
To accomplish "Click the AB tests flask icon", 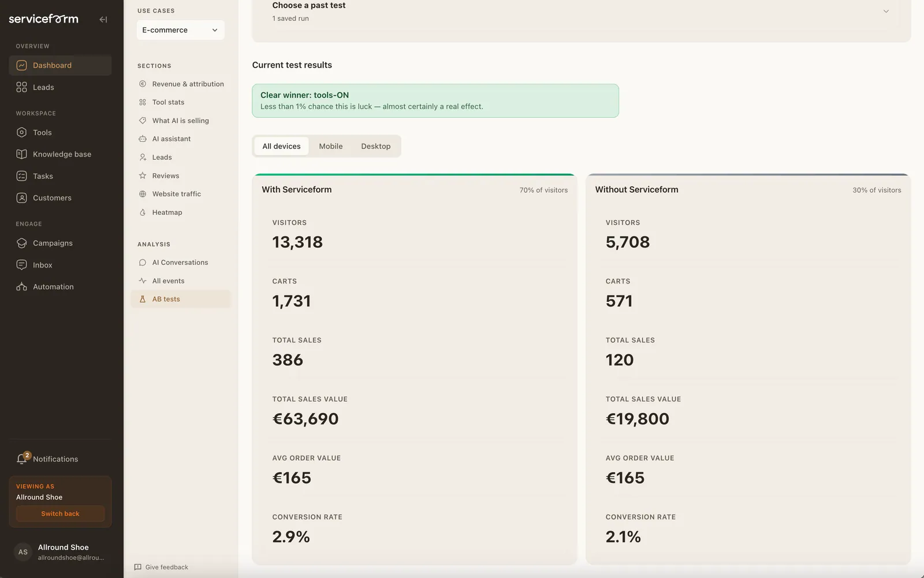I will coord(143,299).
